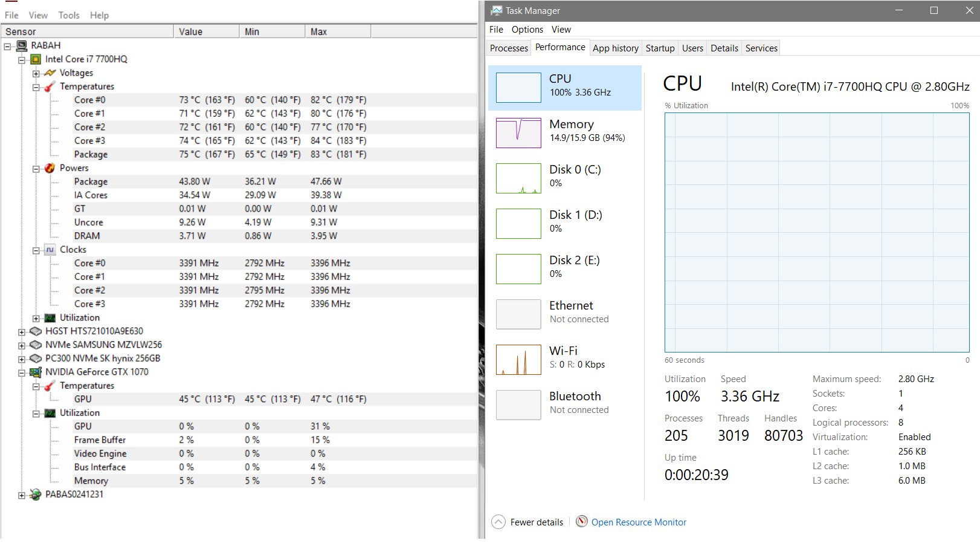Open the File menu in sensor monitor
The image size is (980, 549).
tap(11, 15)
